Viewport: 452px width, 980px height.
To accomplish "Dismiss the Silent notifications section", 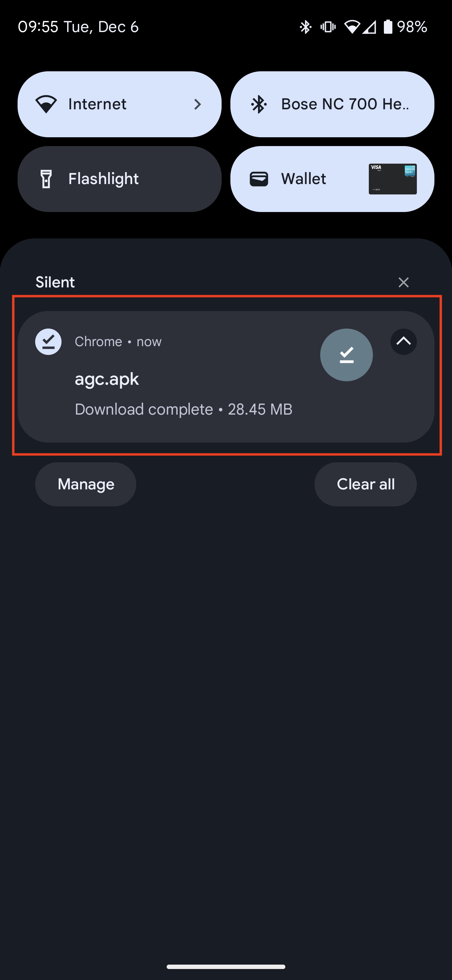I will click(403, 282).
